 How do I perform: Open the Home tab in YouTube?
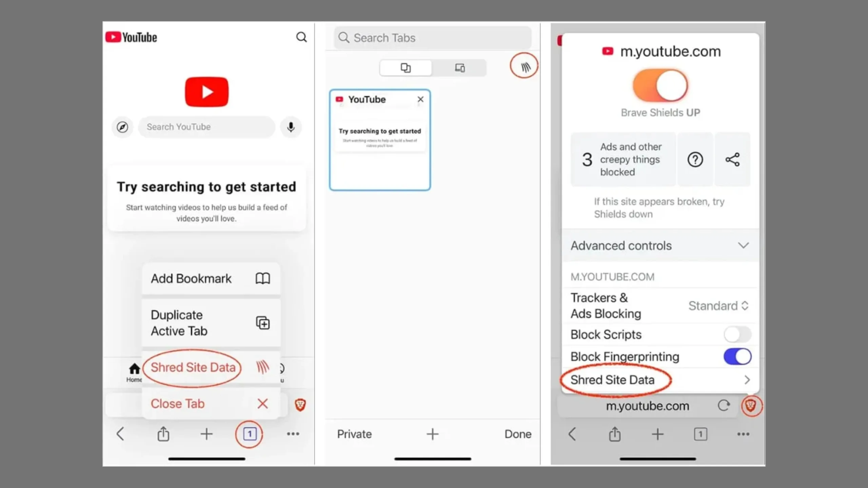[134, 372]
